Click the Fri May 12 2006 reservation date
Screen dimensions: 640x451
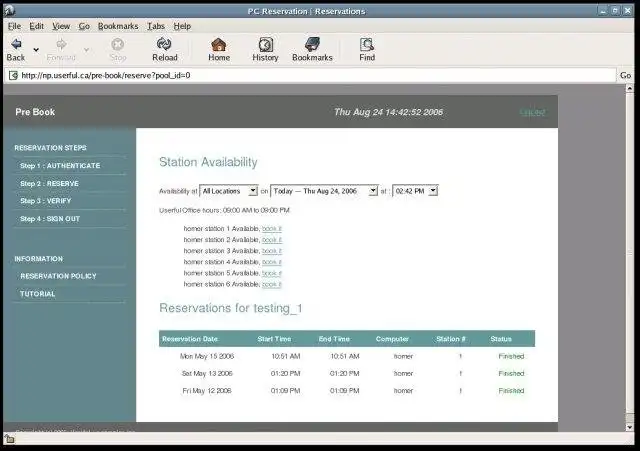(207, 391)
